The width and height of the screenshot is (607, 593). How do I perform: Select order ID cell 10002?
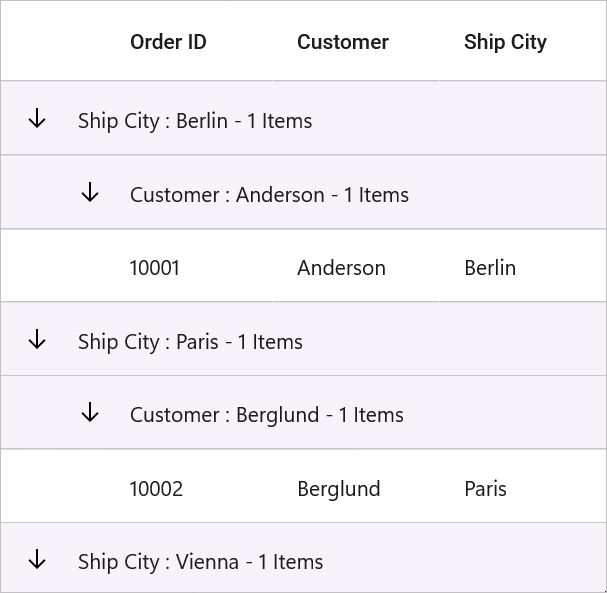pyautogui.click(x=189, y=486)
